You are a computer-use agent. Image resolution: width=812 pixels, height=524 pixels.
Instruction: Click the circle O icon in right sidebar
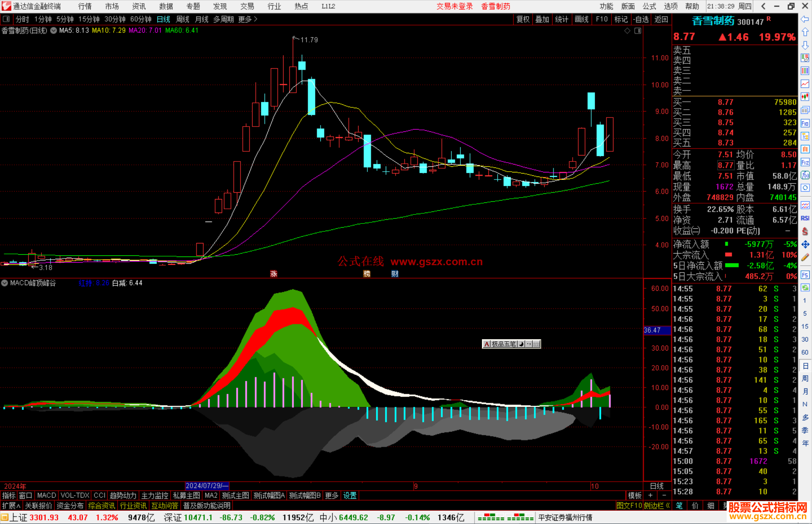tap(805, 188)
